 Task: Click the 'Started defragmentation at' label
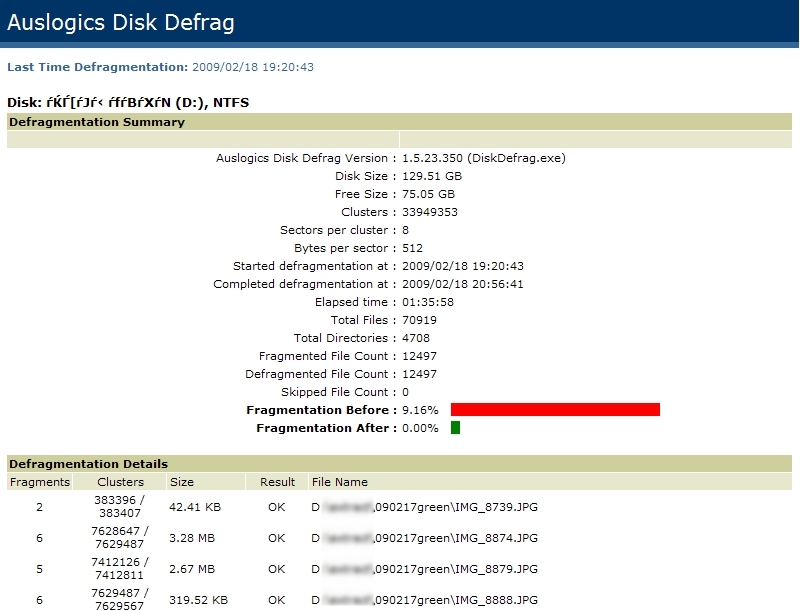[314, 266]
